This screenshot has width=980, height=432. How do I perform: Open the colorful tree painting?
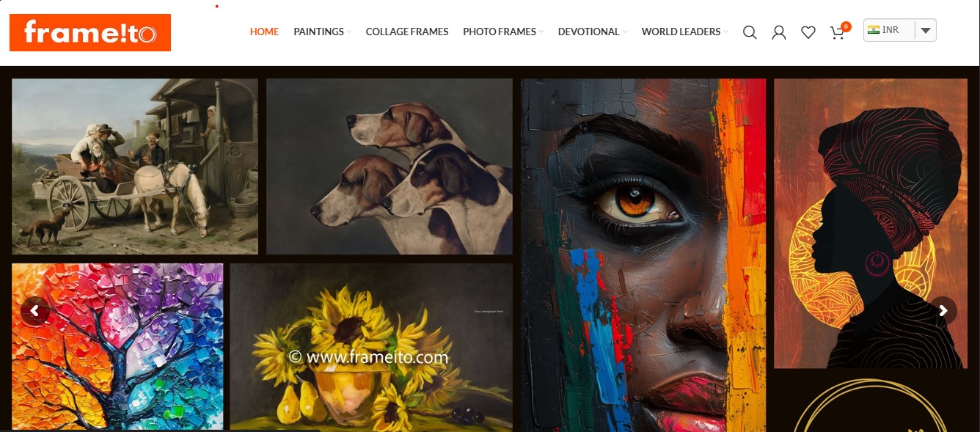coord(117,347)
